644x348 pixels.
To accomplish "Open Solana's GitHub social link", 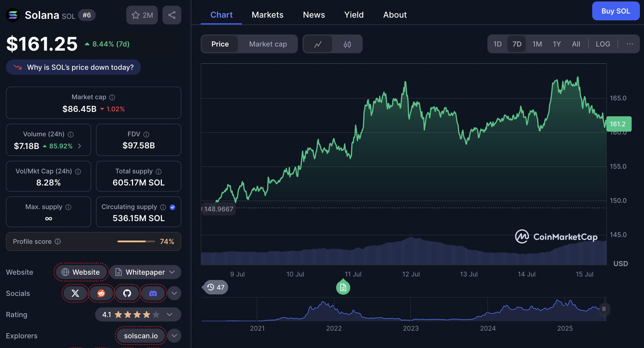I will tap(127, 293).
